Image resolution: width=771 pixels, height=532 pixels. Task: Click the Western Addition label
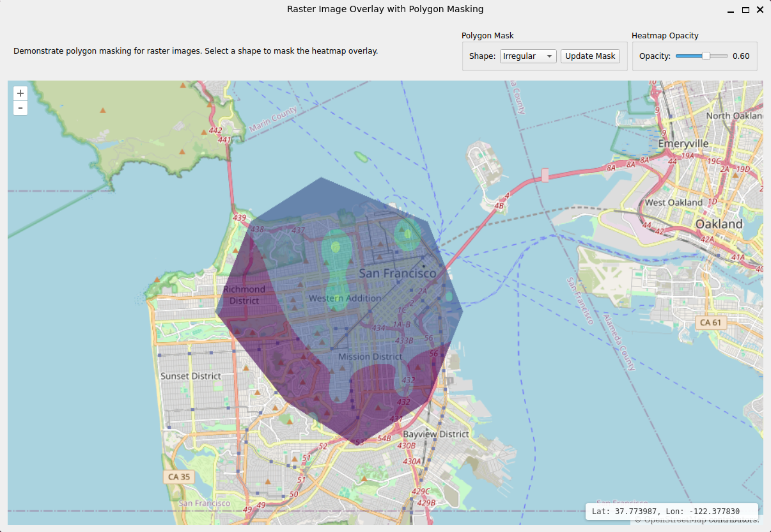(x=345, y=299)
